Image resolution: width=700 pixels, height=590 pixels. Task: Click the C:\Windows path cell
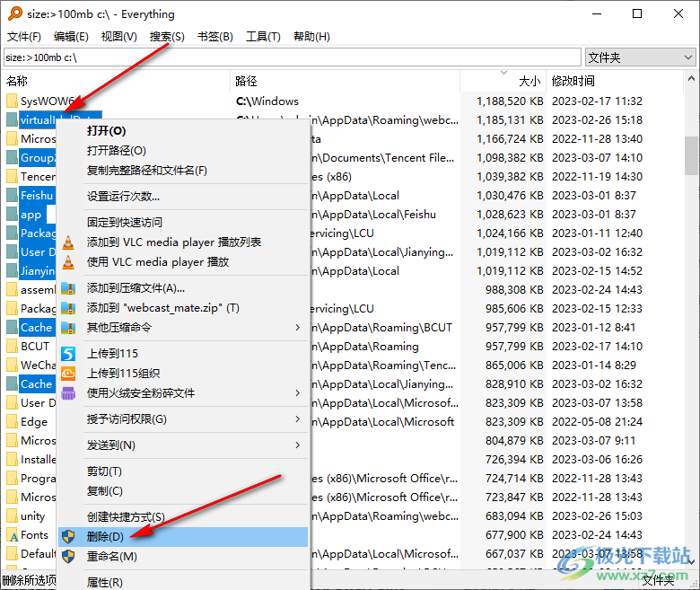click(267, 101)
